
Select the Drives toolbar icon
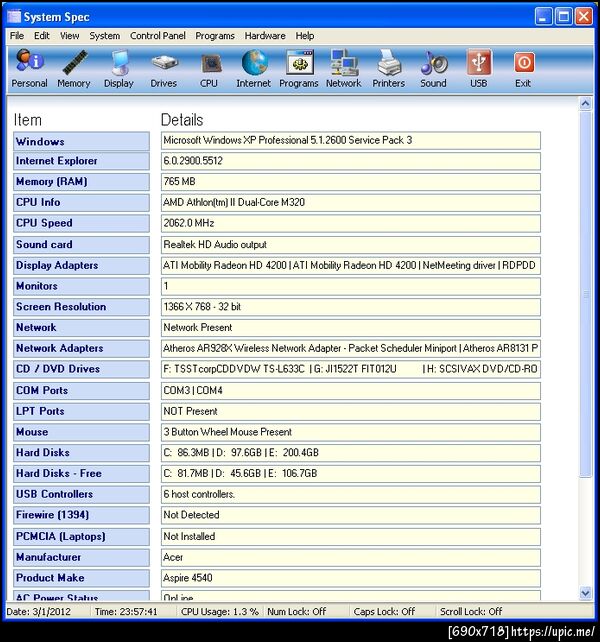click(x=164, y=69)
